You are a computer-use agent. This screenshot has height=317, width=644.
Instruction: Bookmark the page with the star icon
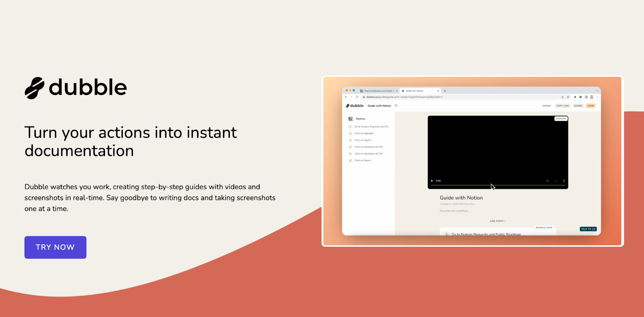568,97
